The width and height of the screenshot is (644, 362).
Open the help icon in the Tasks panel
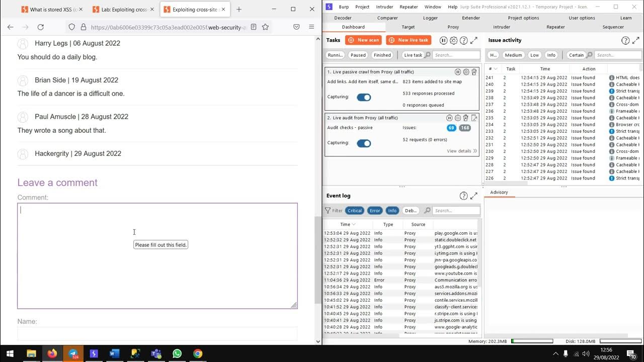pyautogui.click(x=464, y=40)
